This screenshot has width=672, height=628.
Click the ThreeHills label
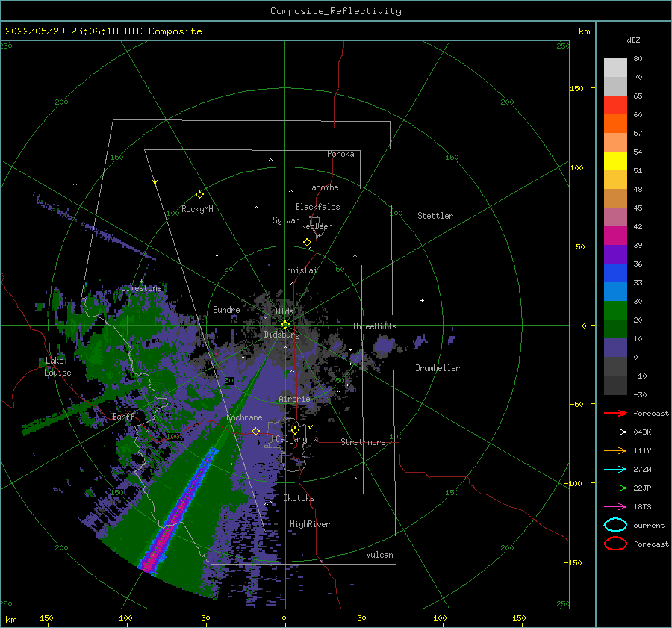[x=374, y=326]
